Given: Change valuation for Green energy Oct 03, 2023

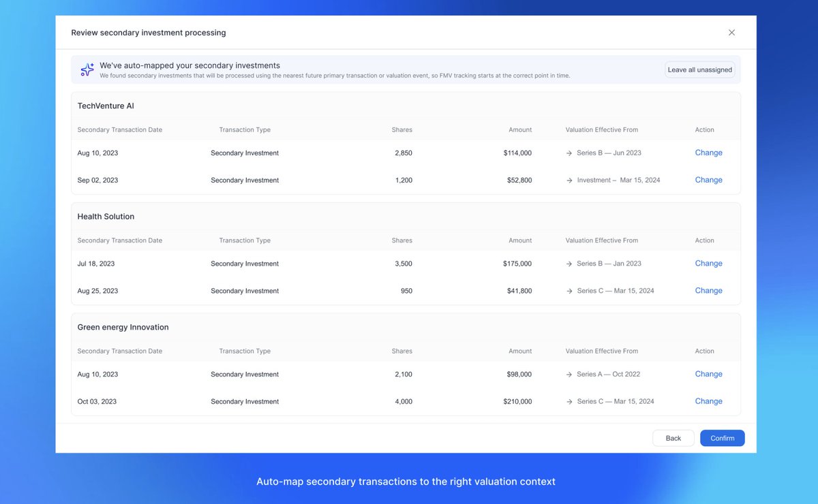Looking at the screenshot, I should click(708, 401).
